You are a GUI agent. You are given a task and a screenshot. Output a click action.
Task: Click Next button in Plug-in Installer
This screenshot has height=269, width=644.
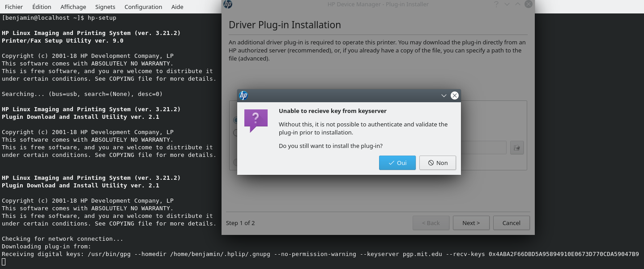tap(471, 223)
